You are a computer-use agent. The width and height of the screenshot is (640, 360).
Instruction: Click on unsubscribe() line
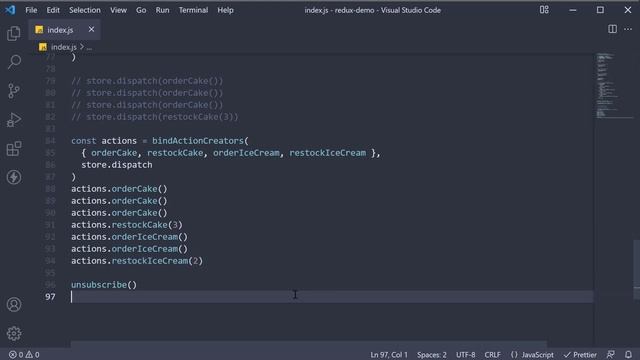(104, 284)
